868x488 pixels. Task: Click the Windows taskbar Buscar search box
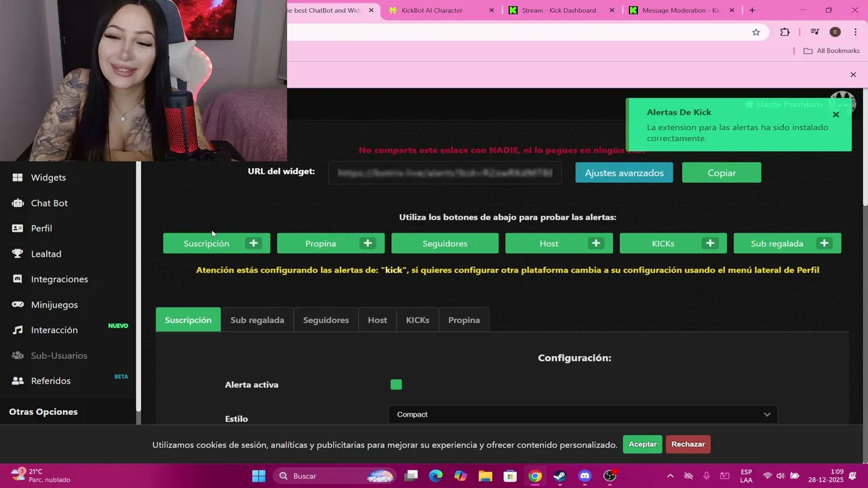click(x=336, y=476)
